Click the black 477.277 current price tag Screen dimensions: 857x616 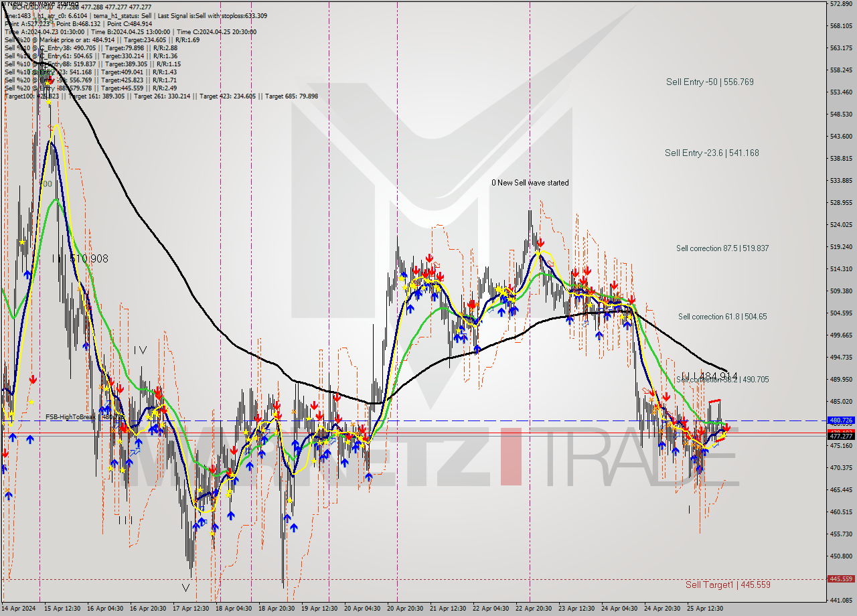pyautogui.click(x=842, y=436)
